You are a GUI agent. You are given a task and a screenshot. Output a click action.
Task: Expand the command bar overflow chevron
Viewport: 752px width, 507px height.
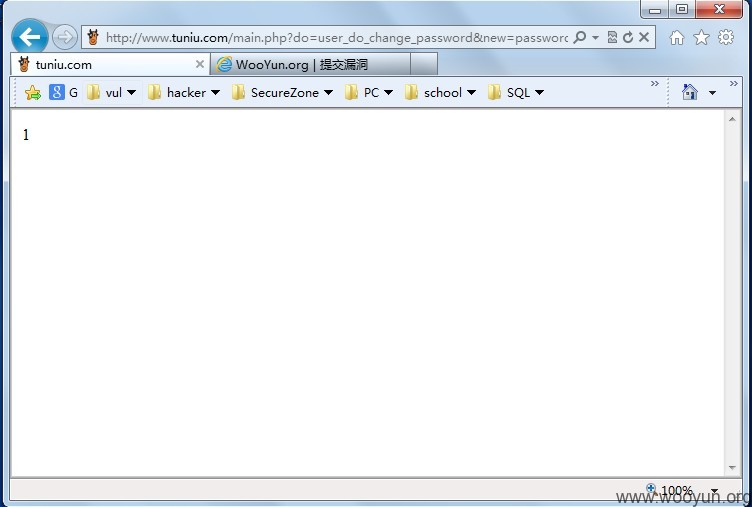click(733, 84)
